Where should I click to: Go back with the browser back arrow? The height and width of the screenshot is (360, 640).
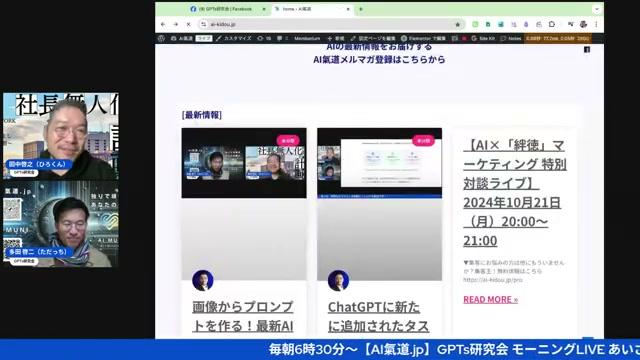pos(163,24)
